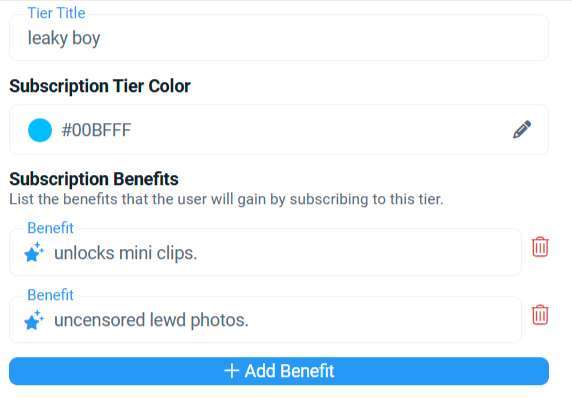Click the benefits description helper text
The width and height of the screenshot is (572, 398).
click(x=226, y=199)
